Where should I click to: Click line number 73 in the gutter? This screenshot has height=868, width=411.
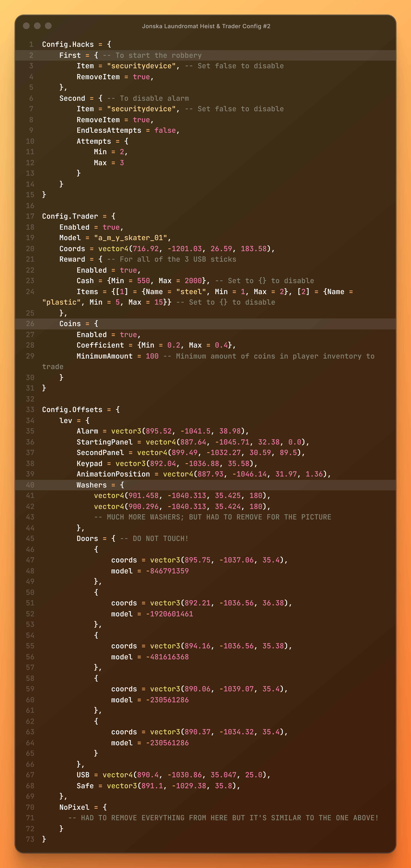click(30, 839)
